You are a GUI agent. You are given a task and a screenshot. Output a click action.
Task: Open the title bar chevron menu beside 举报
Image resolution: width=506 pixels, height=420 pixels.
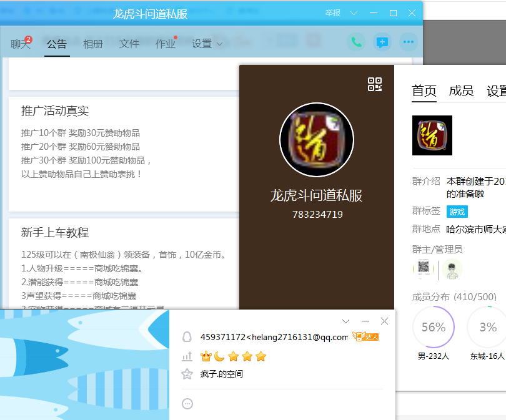coord(354,13)
